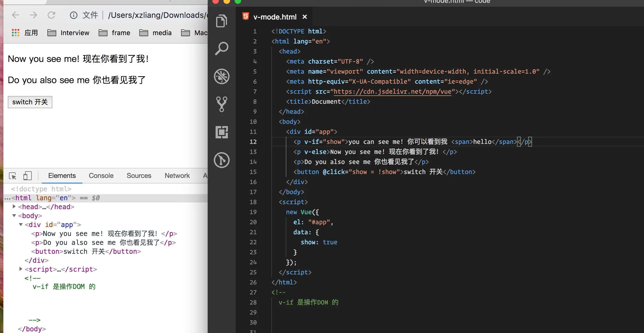Activate the DevTools element inspector icon
644x333 pixels.
coord(13,176)
